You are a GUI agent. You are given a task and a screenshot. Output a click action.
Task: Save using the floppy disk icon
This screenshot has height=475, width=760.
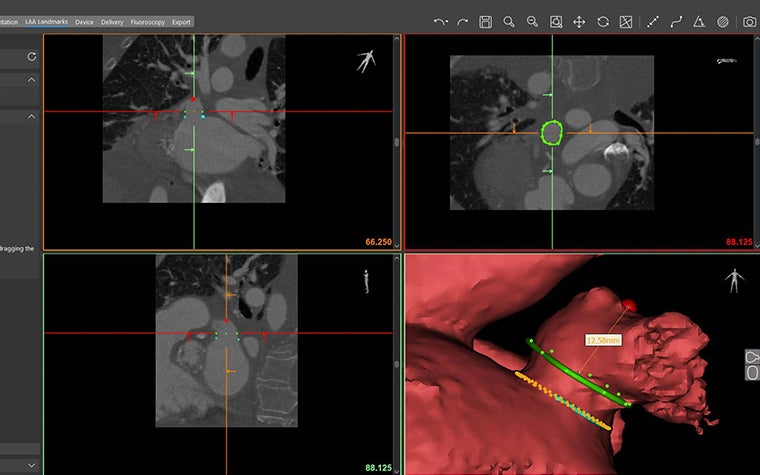pyautogui.click(x=485, y=22)
